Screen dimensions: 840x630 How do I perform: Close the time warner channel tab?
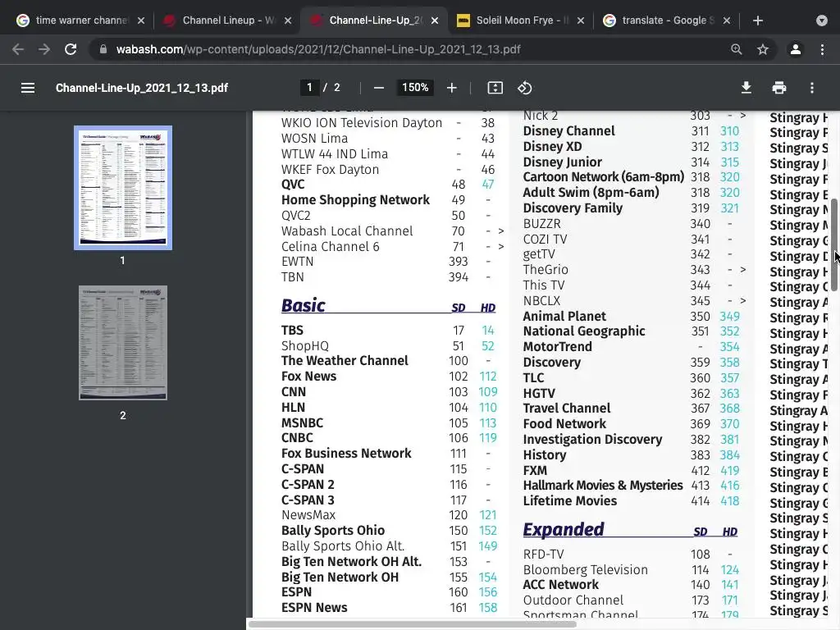coord(141,21)
